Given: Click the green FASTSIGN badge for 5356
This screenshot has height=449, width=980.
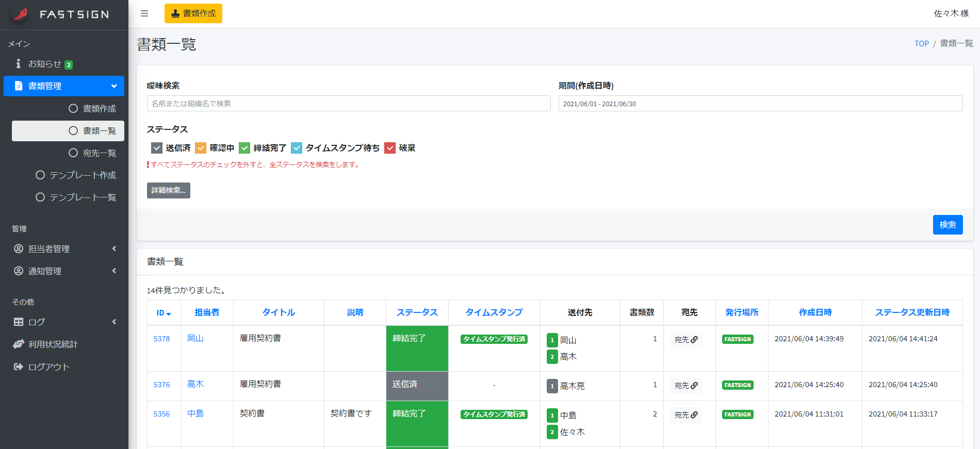Looking at the screenshot, I should [x=737, y=415].
